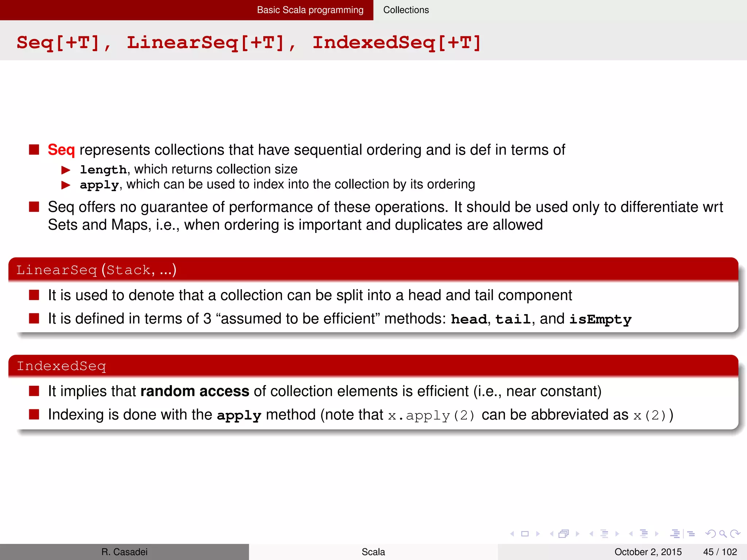Open the Collections subsection tab

[406, 10]
